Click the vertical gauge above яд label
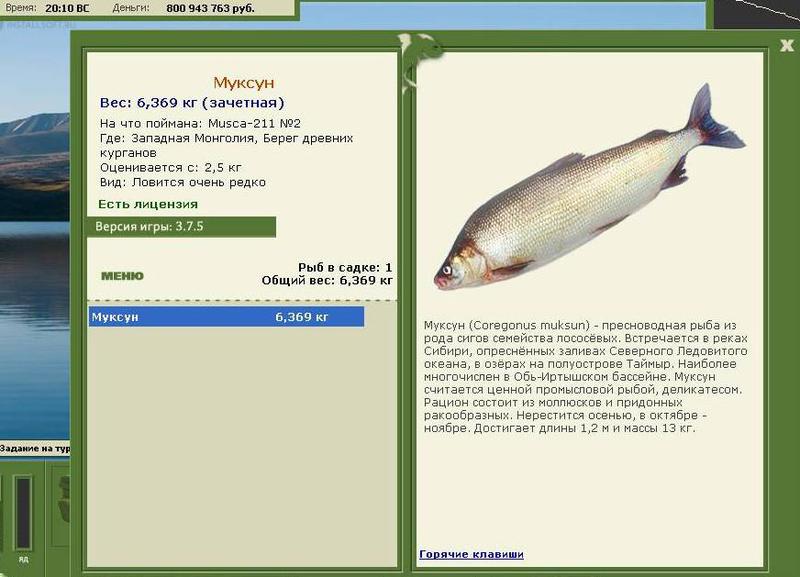Image resolution: width=800 pixels, height=577 pixels. 23,513
